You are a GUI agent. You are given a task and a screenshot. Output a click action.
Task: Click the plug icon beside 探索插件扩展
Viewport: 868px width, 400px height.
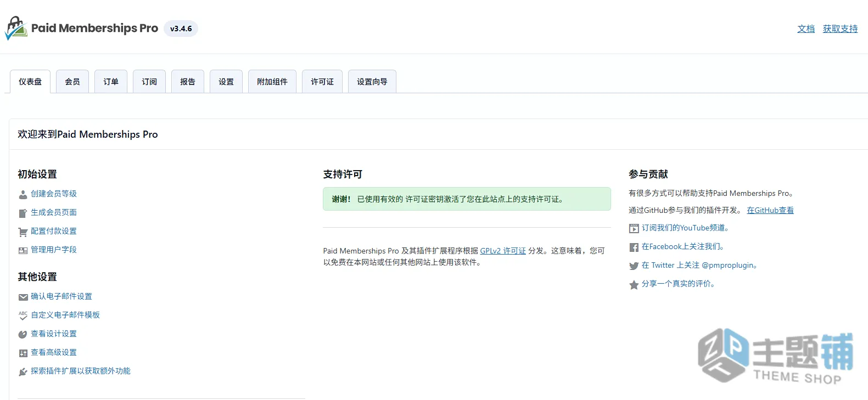23,371
